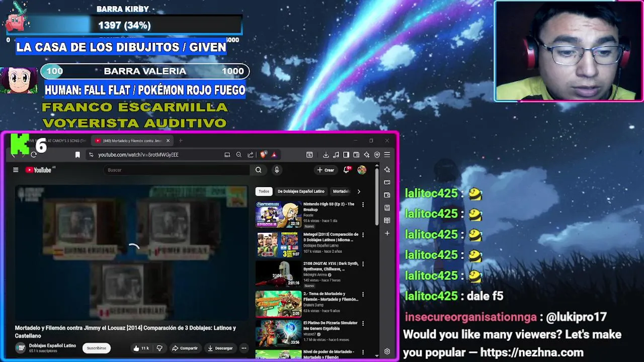Open Doblajes Español Latino channel name link
The height and width of the screenshot is (362, 644).
pyautogui.click(x=52, y=345)
